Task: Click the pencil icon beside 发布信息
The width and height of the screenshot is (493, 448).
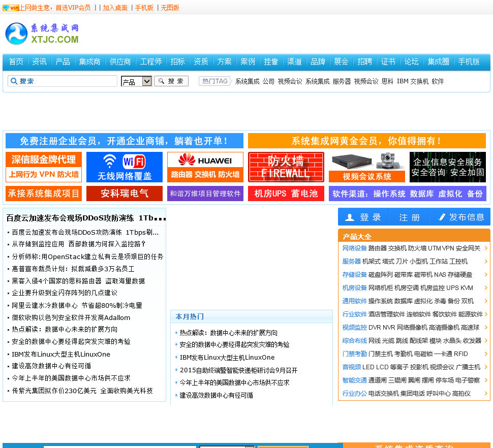Action: (442, 217)
